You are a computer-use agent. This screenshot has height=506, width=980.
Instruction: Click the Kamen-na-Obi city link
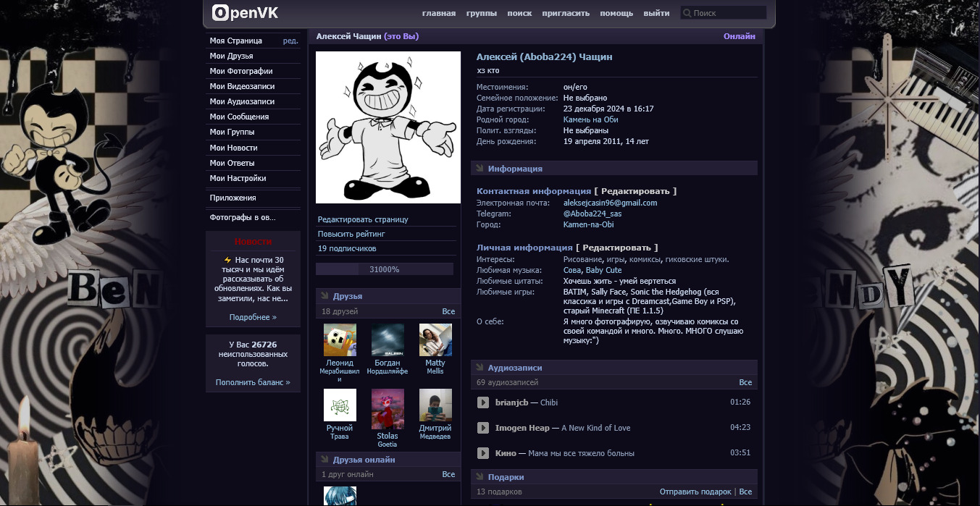point(588,224)
